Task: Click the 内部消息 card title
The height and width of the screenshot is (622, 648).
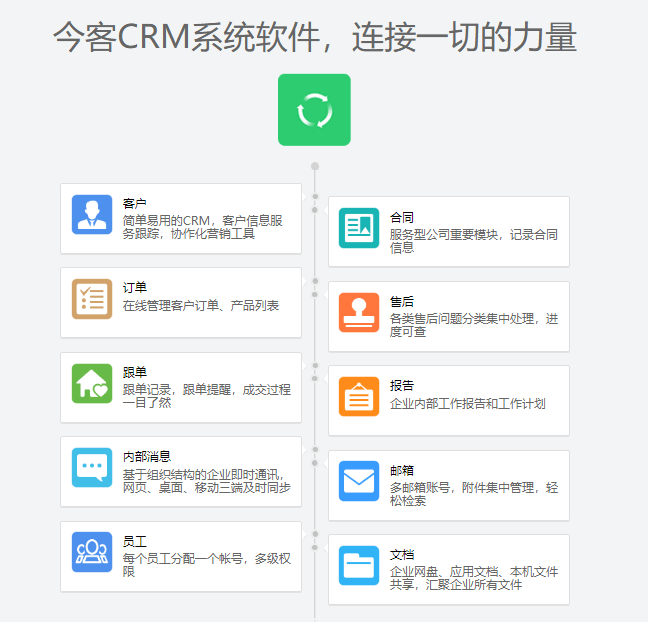Action: click(147, 456)
